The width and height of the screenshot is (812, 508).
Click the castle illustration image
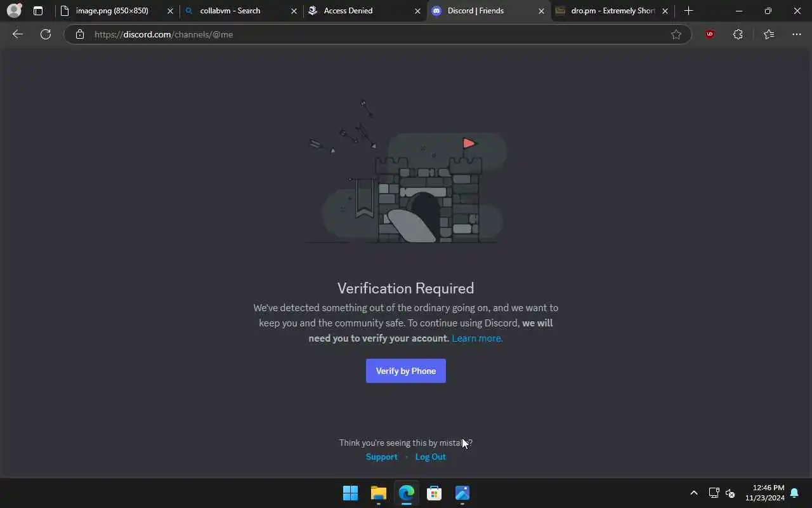pos(406,171)
